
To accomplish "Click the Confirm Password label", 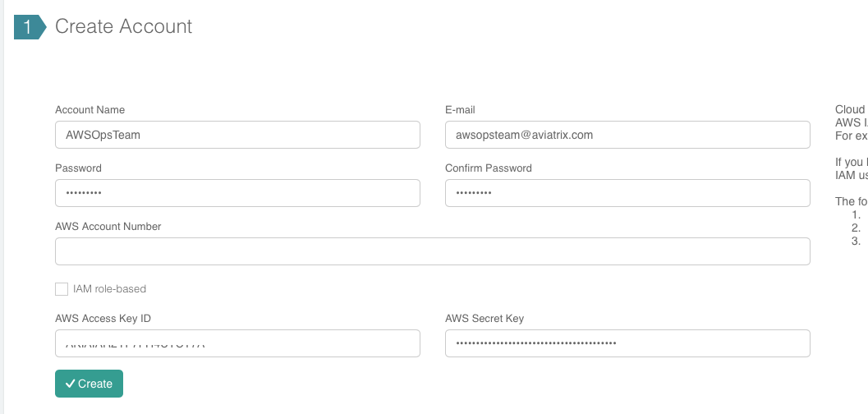I will click(489, 168).
